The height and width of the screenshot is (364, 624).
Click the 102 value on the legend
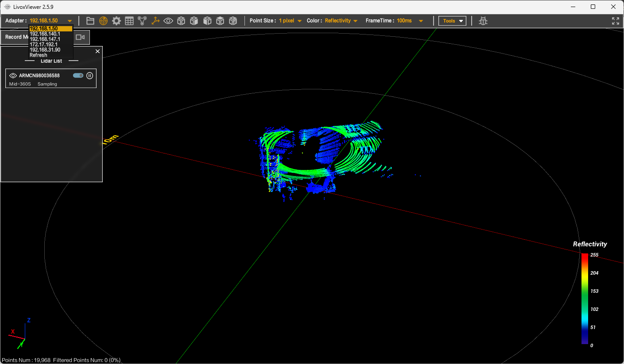coord(594,309)
